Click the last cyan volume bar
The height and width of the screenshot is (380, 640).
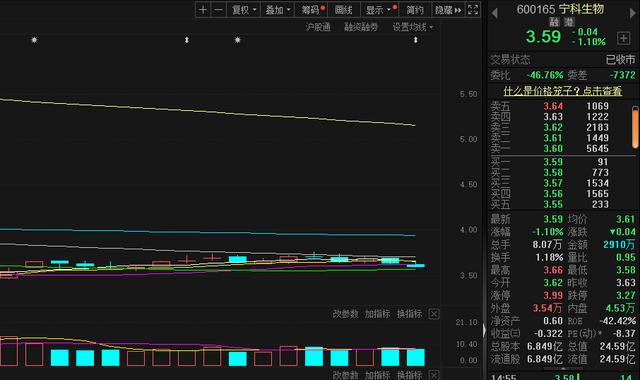(x=416, y=357)
